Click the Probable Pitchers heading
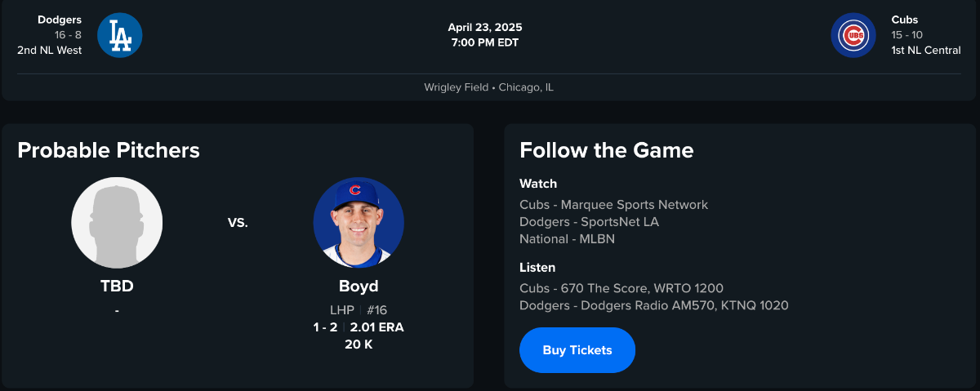Image resolution: width=980 pixels, height=391 pixels. [x=109, y=150]
